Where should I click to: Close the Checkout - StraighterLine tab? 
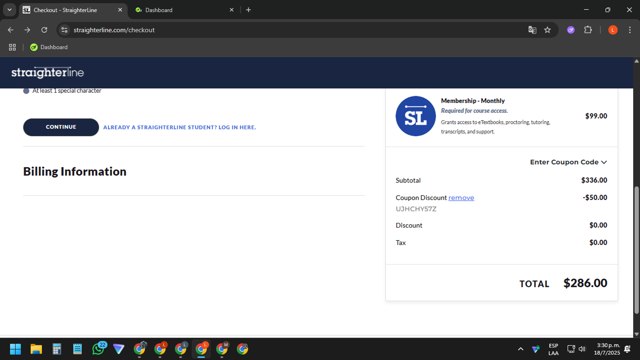pos(120,10)
